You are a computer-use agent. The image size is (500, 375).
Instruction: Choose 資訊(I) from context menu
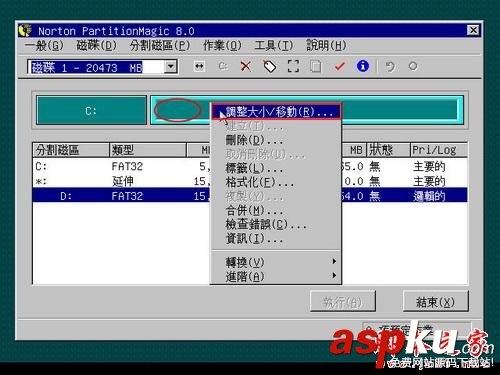[276, 238]
